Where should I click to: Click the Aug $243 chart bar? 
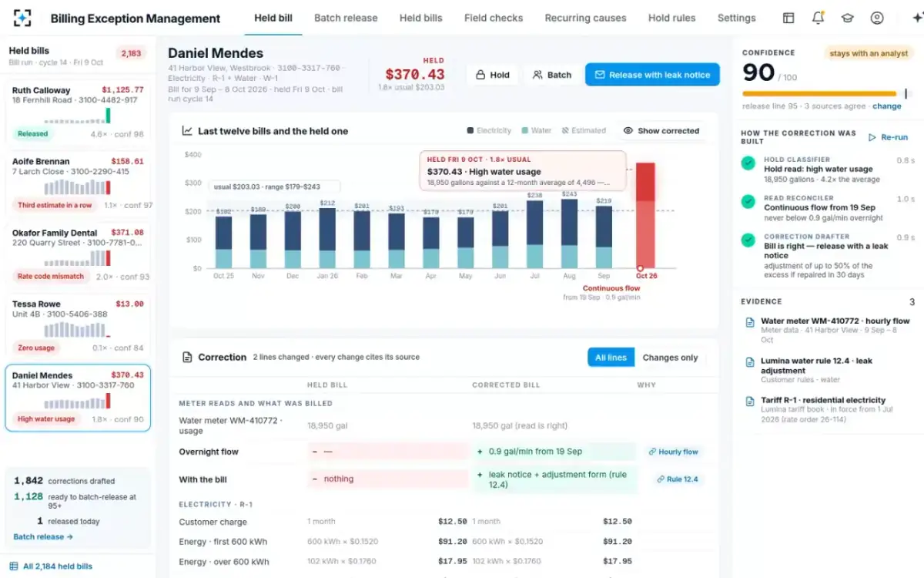point(569,234)
